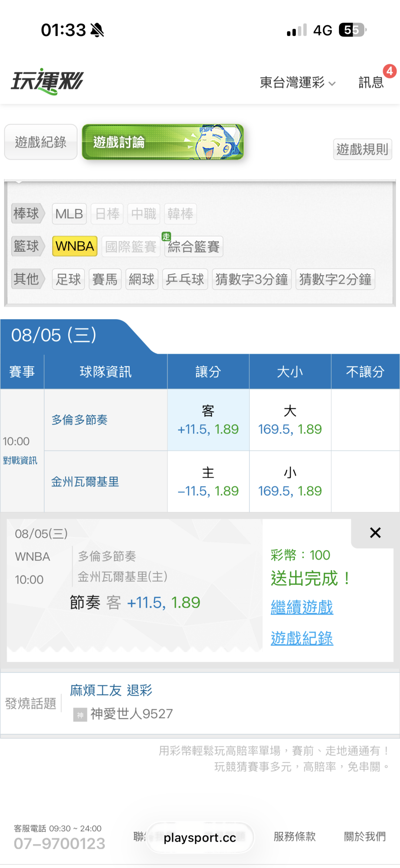Tap the 神愛世人9527 avatar icon
The width and height of the screenshot is (400, 868).
pos(80,714)
